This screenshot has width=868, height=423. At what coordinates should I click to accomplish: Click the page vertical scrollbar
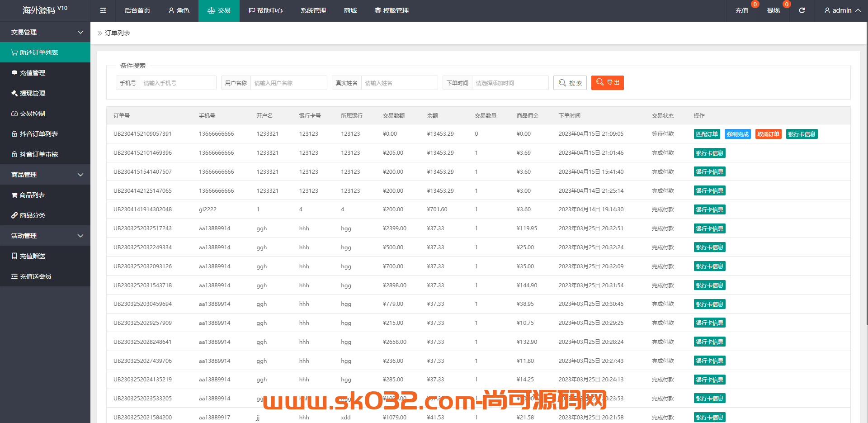pyautogui.click(x=866, y=174)
